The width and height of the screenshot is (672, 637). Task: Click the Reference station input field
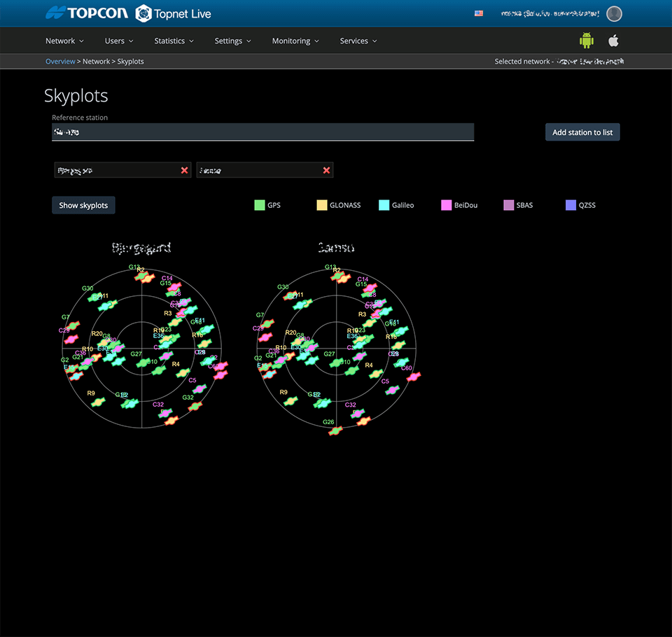click(x=262, y=132)
